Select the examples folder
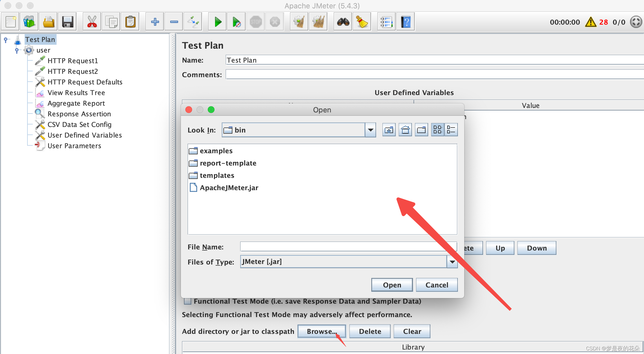Screen dimensions: 644x354 pos(216,151)
